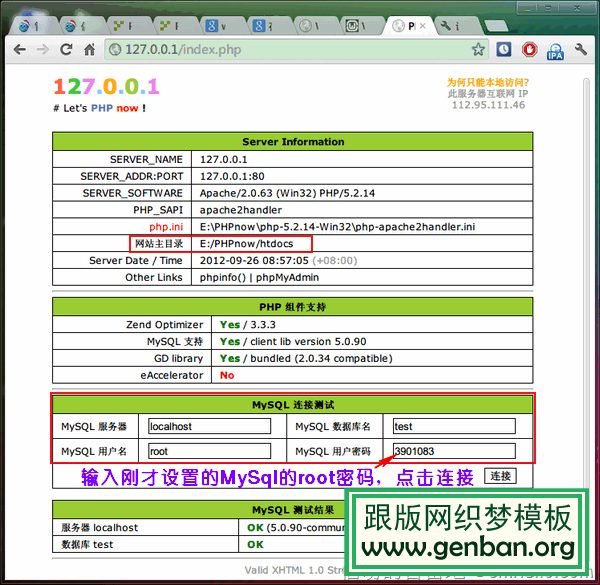Open the phpinfo() link
Image resolution: width=600 pixels, height=585 pixels.
coord(223,277)
